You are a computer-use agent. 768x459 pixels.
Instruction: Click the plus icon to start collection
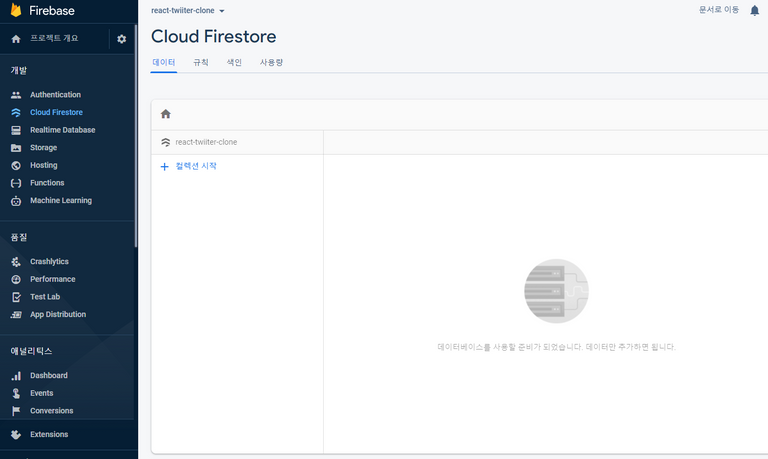(x=165, y=167)
